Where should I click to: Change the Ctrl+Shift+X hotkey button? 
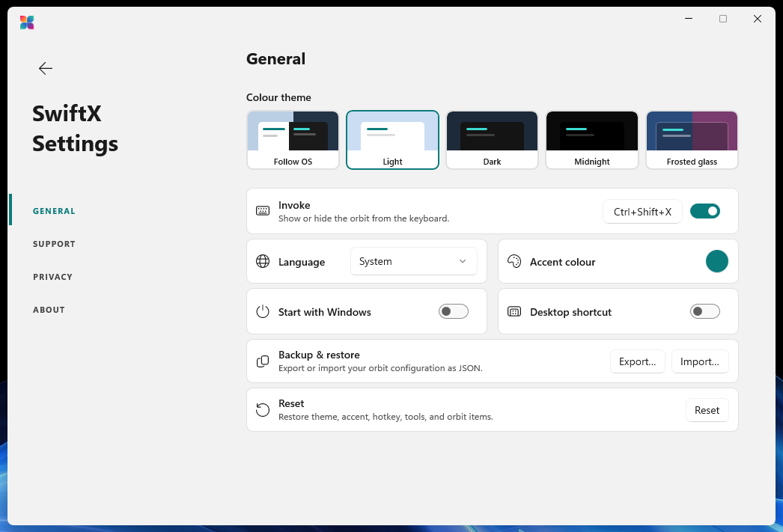click(x=642, y=212)
